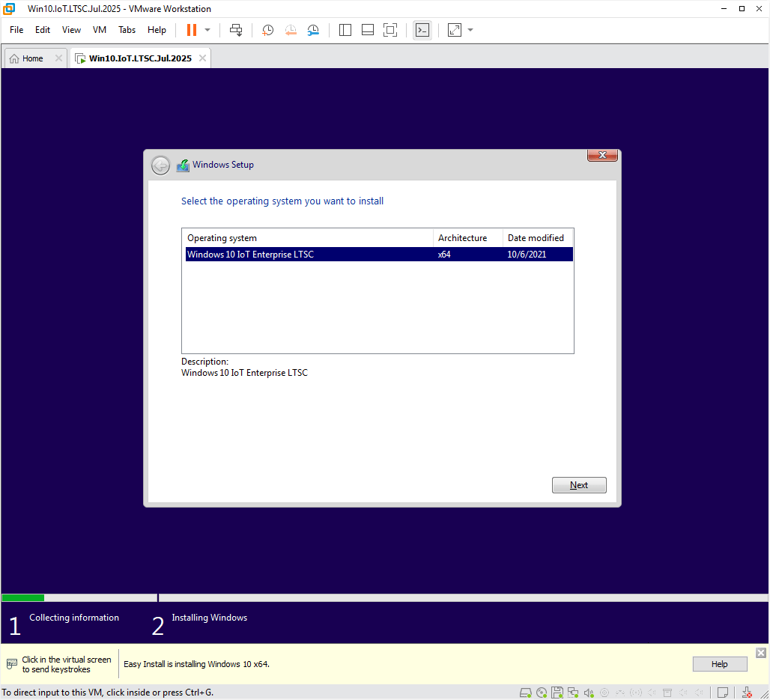
Task: Open the Edit menu
Action: pos(43,30)
